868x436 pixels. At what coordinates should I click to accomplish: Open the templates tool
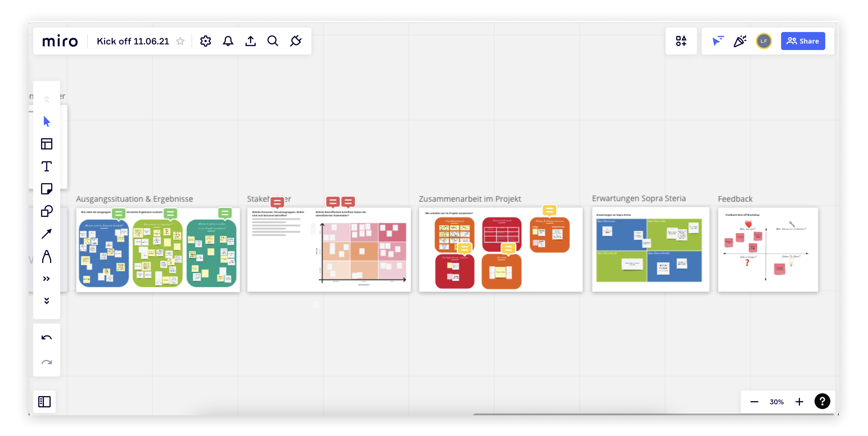47,144
